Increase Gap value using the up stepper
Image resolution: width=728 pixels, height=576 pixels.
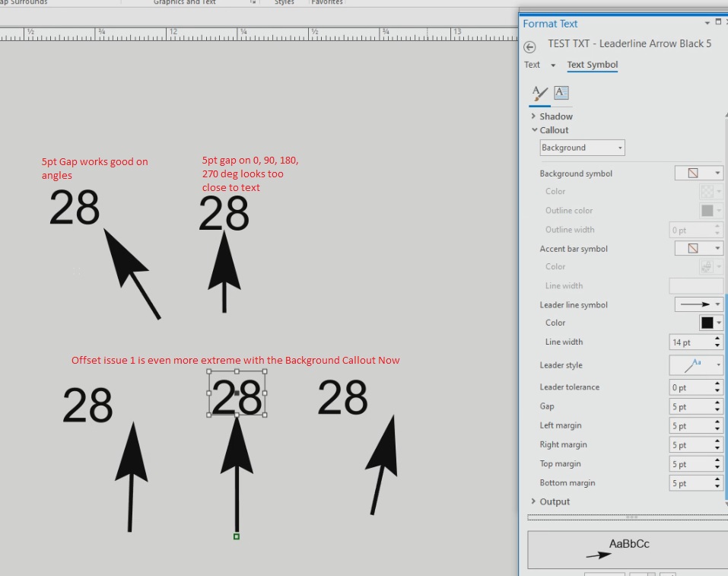tap(716, 403)
